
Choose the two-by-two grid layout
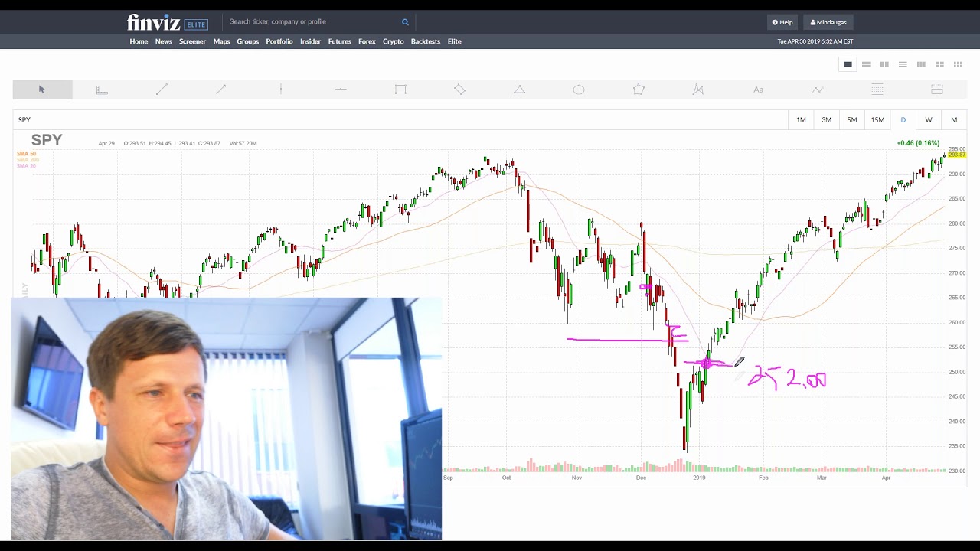click(939, 64)
